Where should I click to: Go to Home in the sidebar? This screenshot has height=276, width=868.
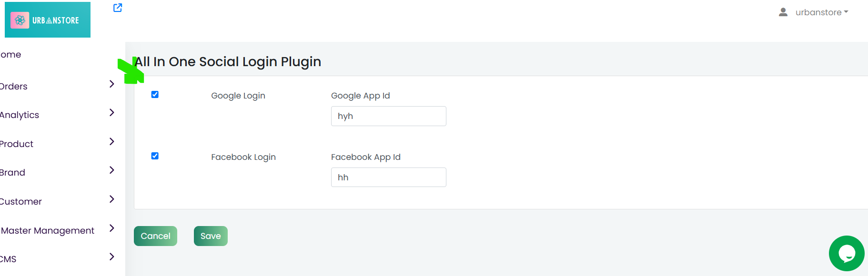tap(10, 55)
